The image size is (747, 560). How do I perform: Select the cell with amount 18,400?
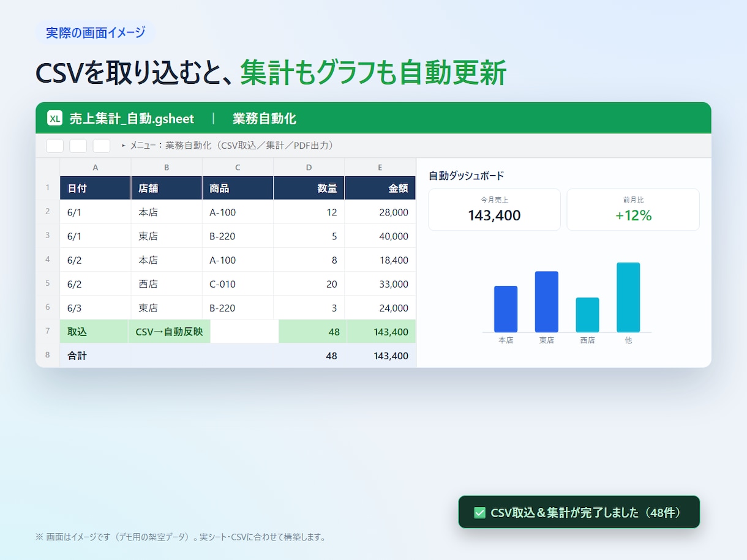point(380,259)
